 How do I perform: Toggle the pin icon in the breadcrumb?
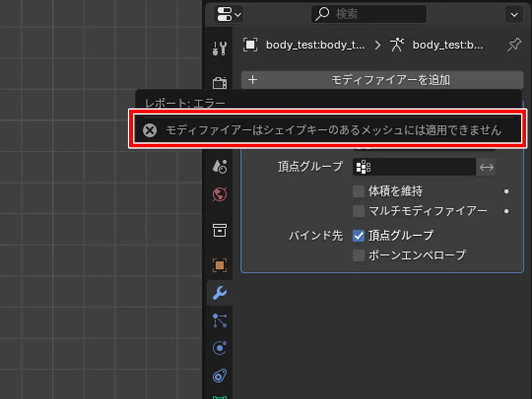513,45
